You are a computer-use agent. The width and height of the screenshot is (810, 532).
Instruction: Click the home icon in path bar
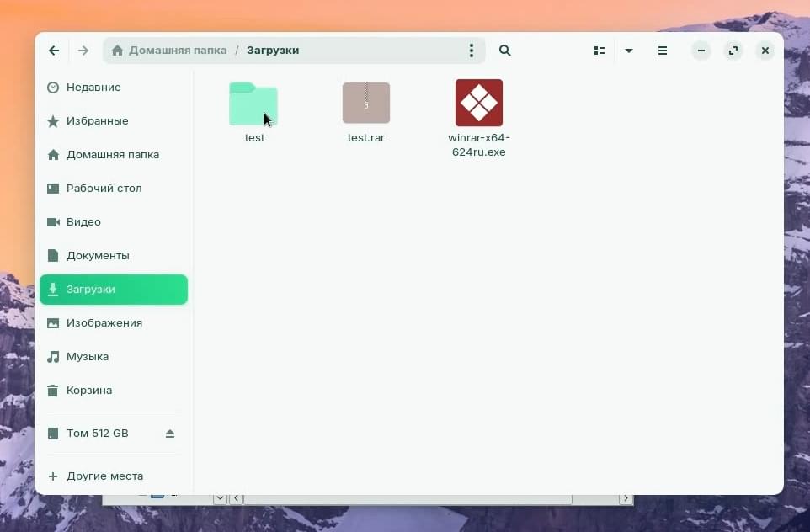coord(117,51)
